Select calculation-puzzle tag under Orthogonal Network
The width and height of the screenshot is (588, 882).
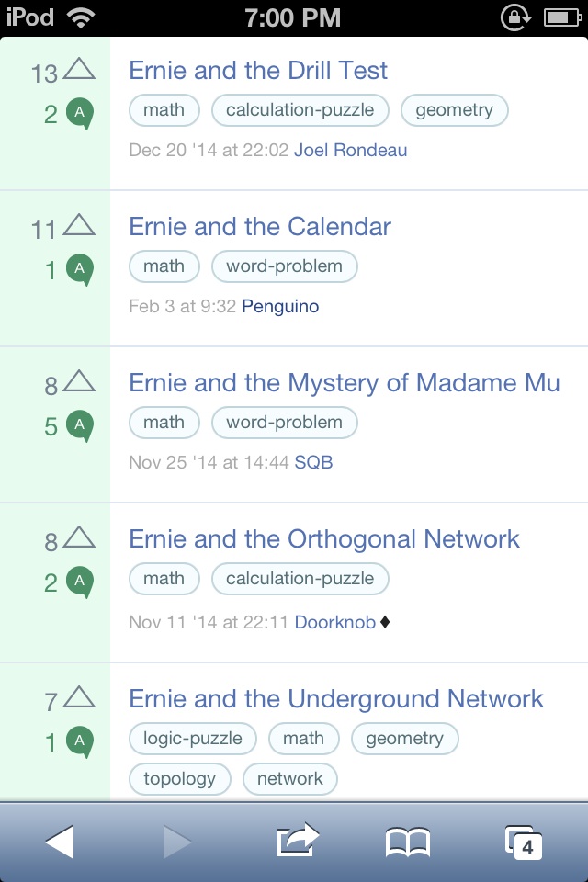[300, 579]
